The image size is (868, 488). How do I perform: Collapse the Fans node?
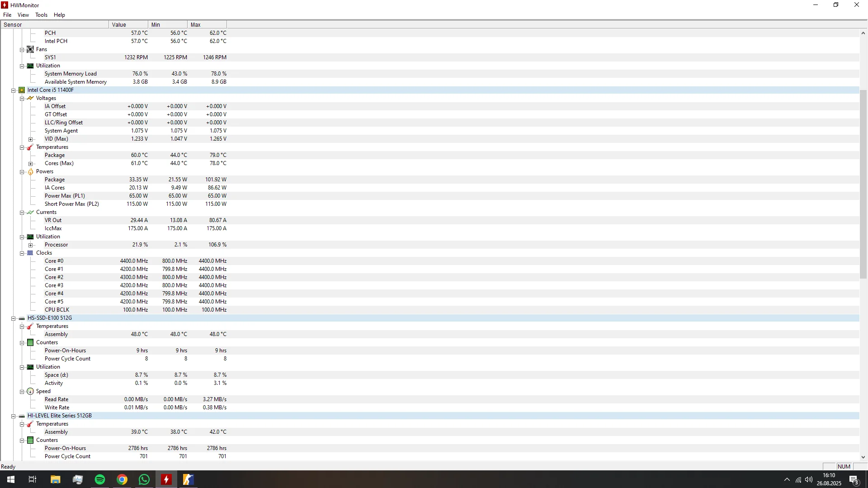(22, 50)
